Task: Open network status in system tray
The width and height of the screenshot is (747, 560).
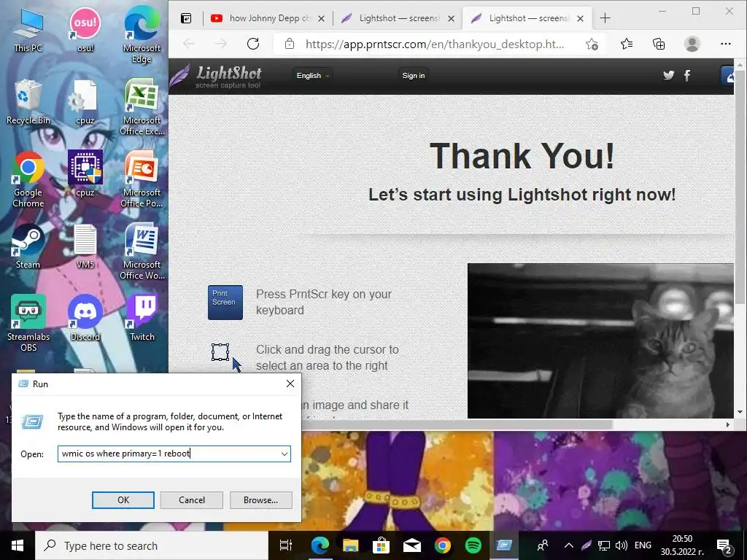Action: coord(604,545)
